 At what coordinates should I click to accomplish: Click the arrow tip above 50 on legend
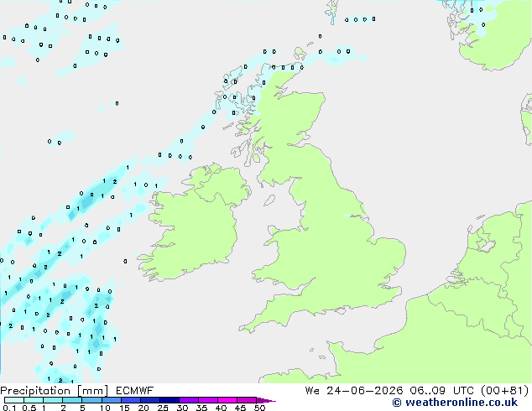point(266,400)
